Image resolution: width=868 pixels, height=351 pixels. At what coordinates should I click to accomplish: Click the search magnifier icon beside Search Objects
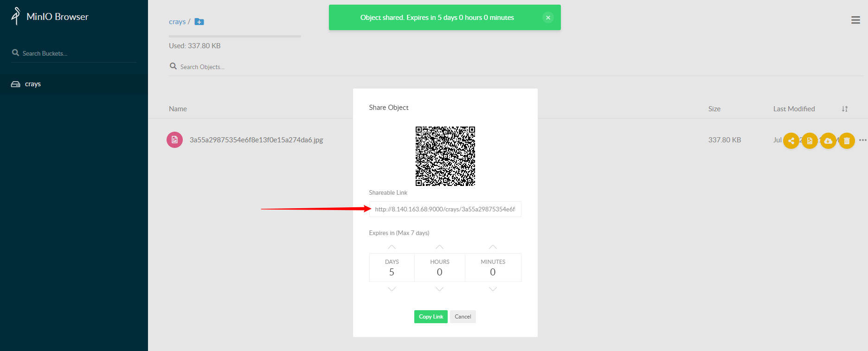click(173, 66)
